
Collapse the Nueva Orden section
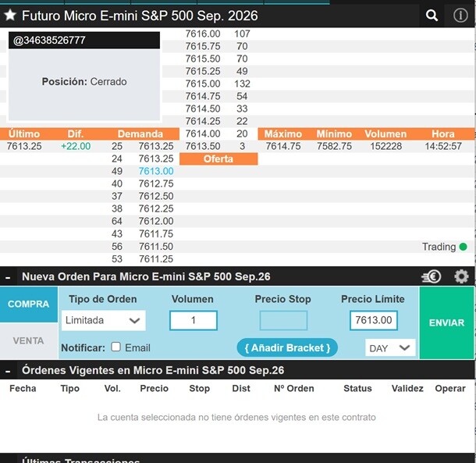(x=8, y=277)
